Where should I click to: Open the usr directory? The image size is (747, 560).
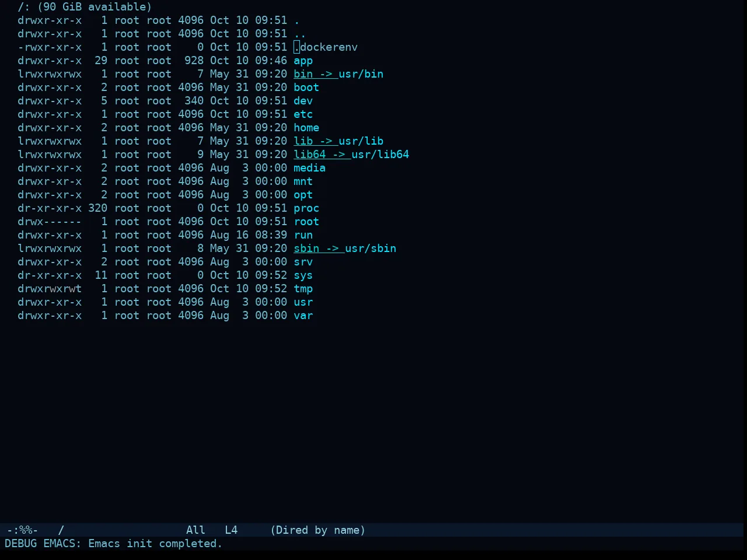tap(303, 302)
